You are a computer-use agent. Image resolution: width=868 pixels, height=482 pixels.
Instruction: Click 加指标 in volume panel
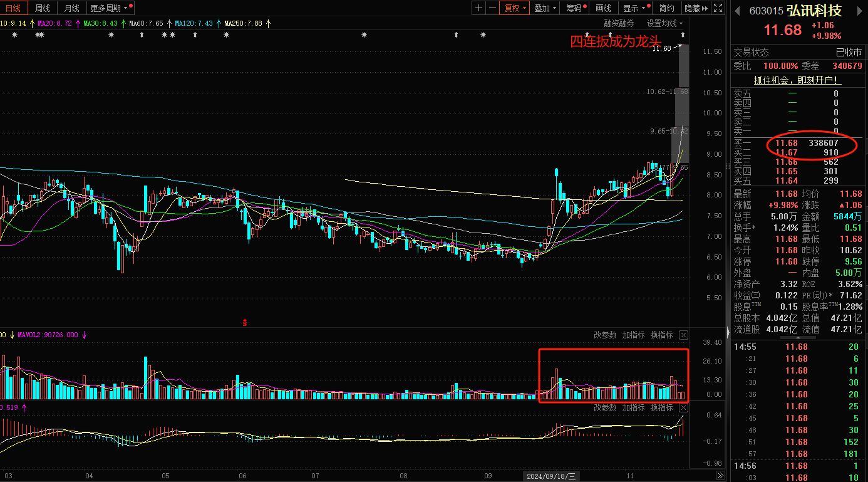click(633, 335)
